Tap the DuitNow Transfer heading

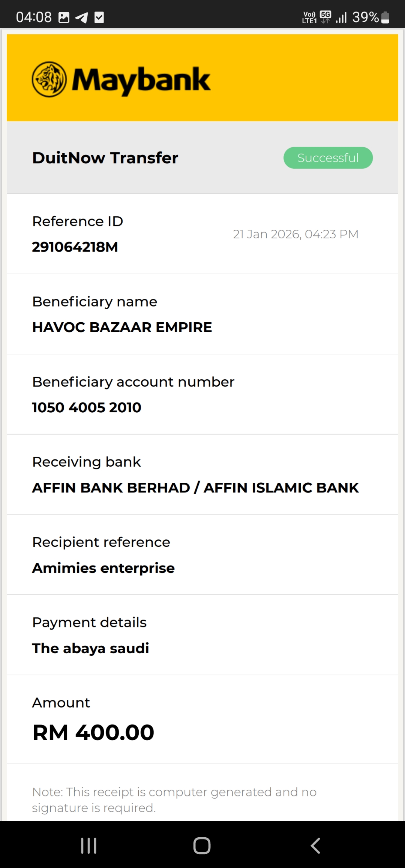(105, 158)
